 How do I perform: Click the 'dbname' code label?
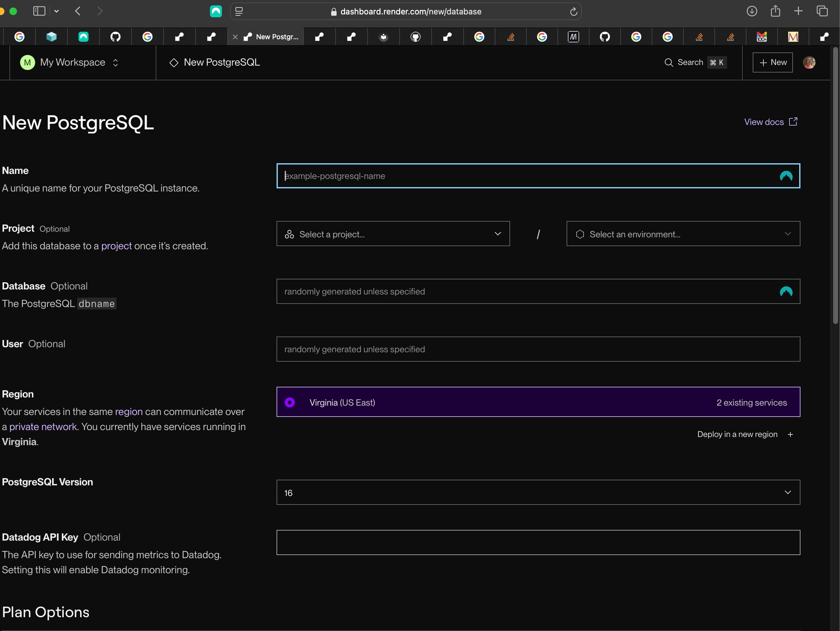(x=96, y=304)
